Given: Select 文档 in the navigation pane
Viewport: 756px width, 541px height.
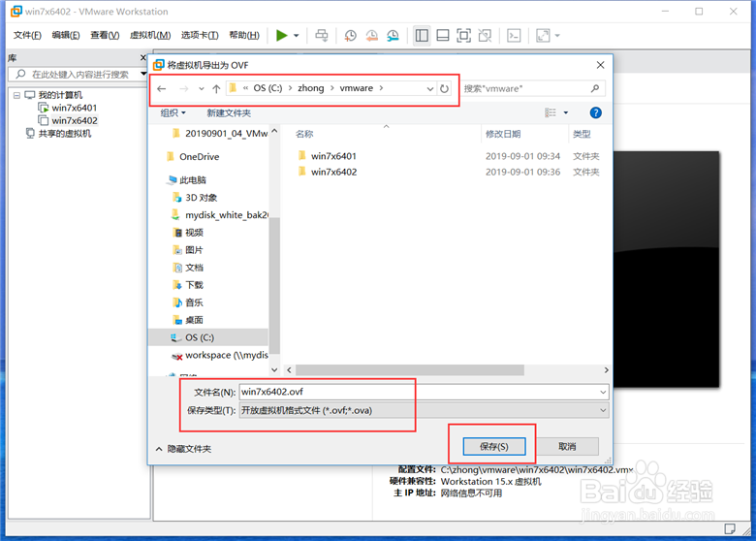Looking at the screenshot, I should click(x=194, y=268).
